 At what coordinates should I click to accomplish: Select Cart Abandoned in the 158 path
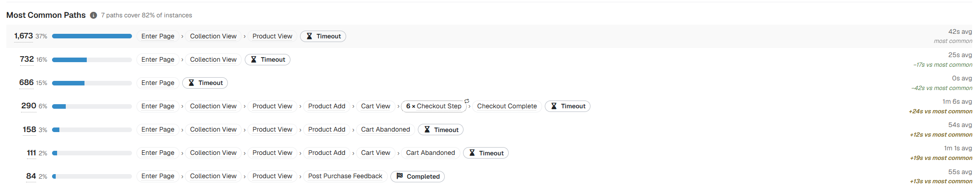coord(385,129)
